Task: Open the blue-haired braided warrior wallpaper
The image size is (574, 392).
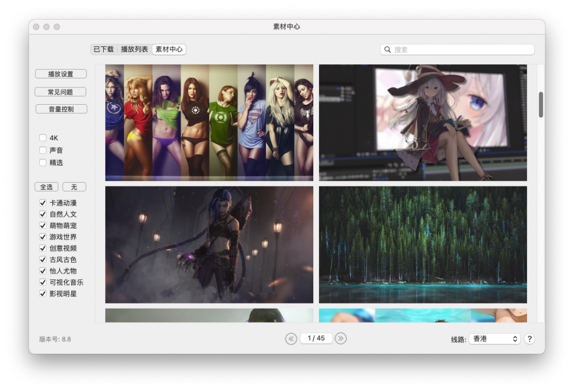Action: 209,245
